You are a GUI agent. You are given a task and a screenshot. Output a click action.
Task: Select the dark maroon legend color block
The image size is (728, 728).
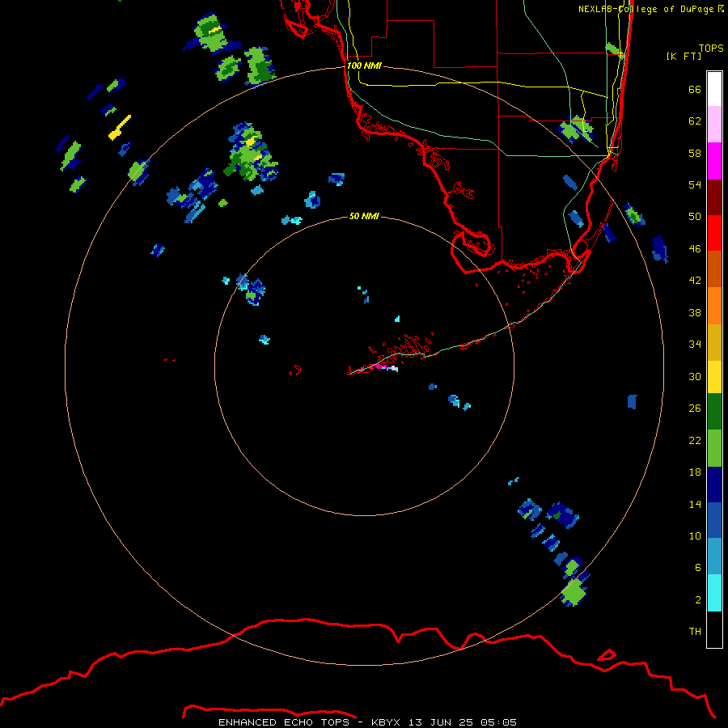714,197
